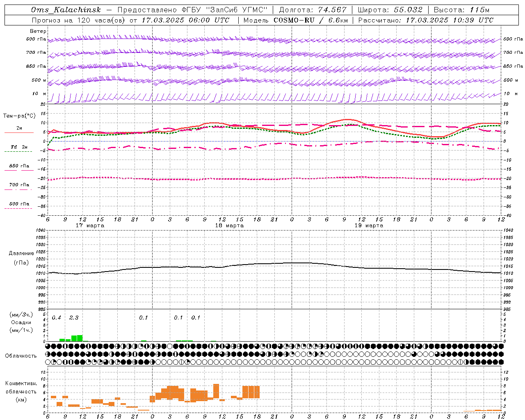Click the latitude value Широта: 55.032
Screen dimensions: 525x420
pyautogui.click(x=390, y=10)
